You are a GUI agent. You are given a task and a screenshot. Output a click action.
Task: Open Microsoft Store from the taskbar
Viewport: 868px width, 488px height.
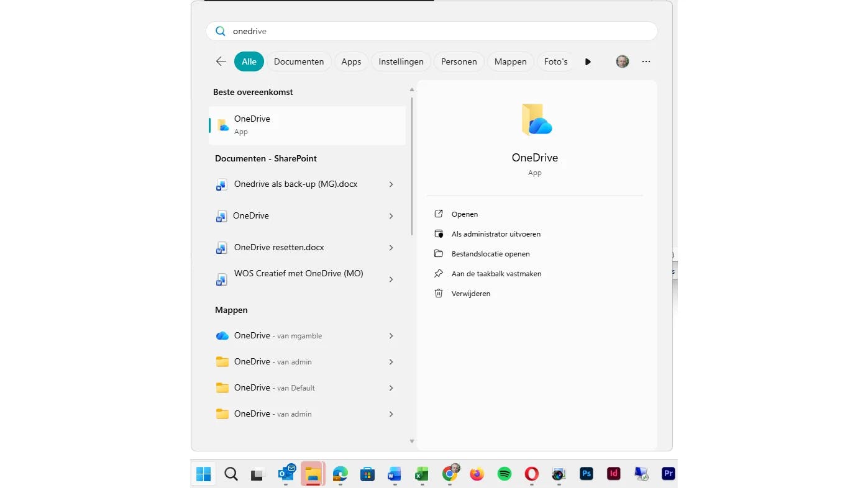pos(367,474)
